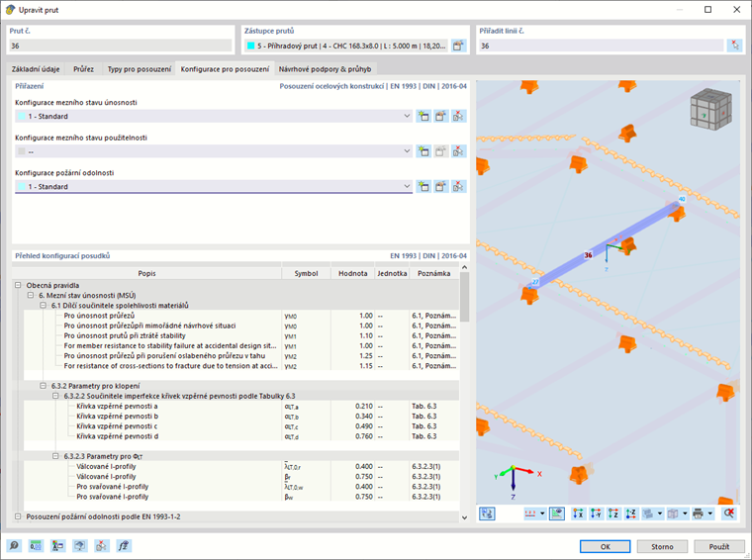Click the scroll up arrow of the table
This screenshot has width=752, height=560.
click(464, 267)
